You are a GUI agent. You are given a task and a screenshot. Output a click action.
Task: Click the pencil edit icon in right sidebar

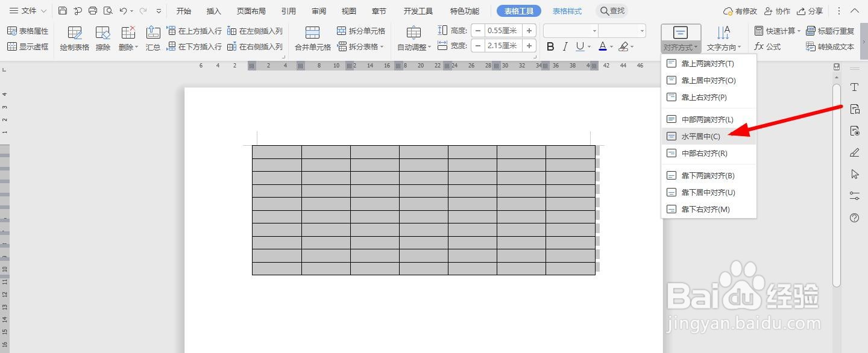click(x=854, y=152)
